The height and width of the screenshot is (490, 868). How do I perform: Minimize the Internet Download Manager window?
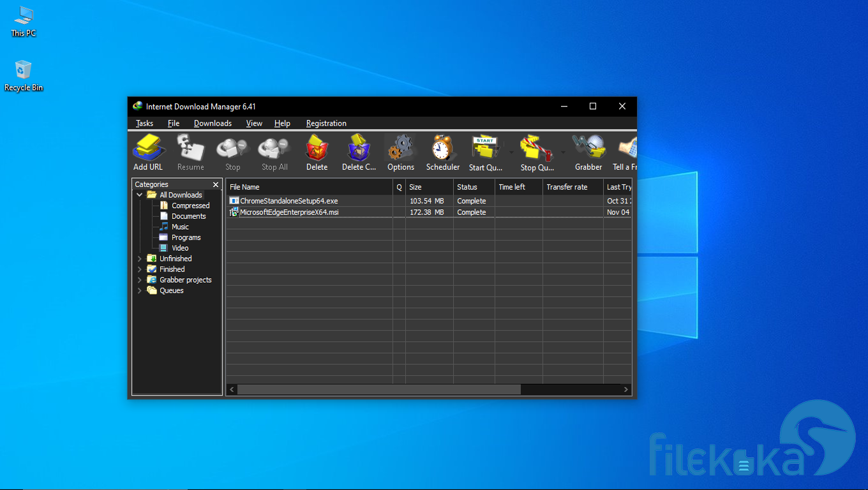click(564, 107)
